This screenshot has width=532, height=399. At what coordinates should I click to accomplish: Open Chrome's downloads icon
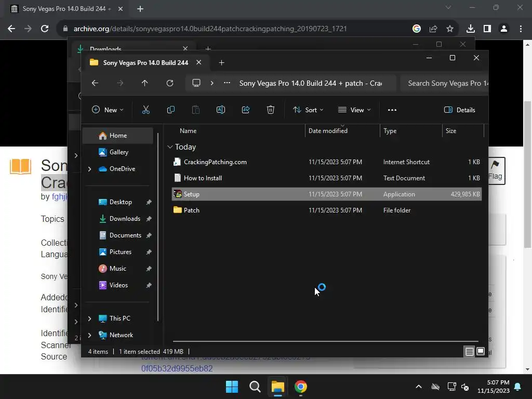[x=470, y=29]
